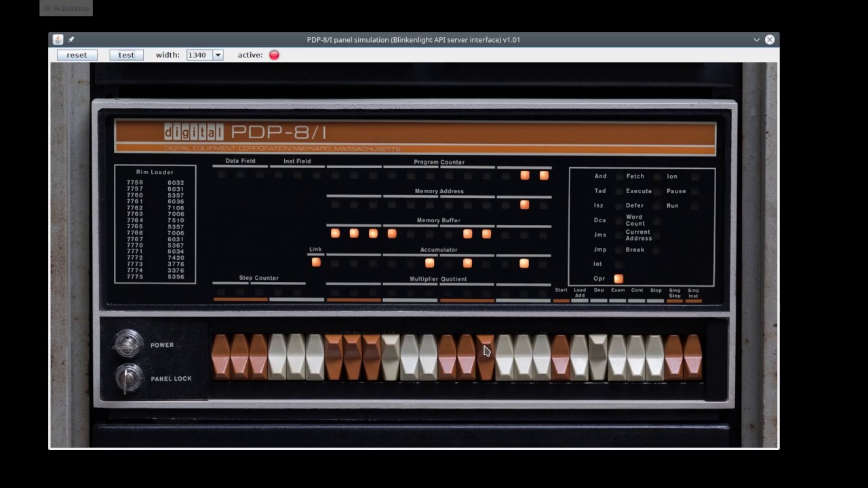Screen dimensions: 868x488
Task: Toggle the Sing Step switch
Action: click(x=673, y=357)
